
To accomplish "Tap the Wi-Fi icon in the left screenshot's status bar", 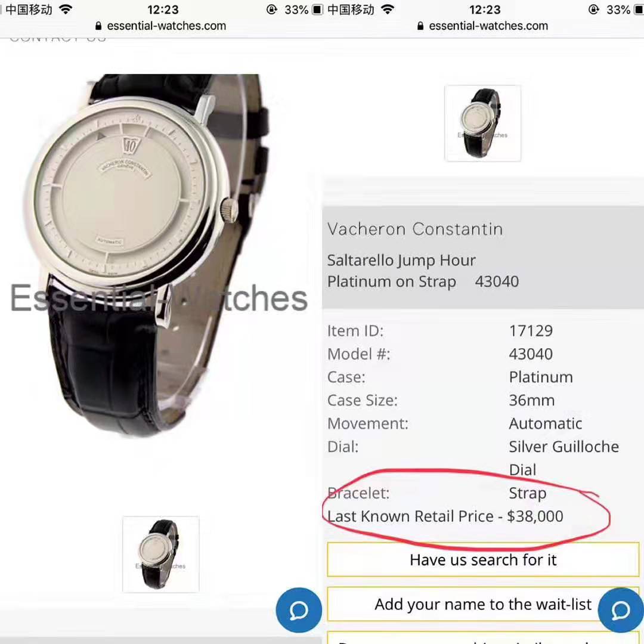I will click(x=66, y=10).
